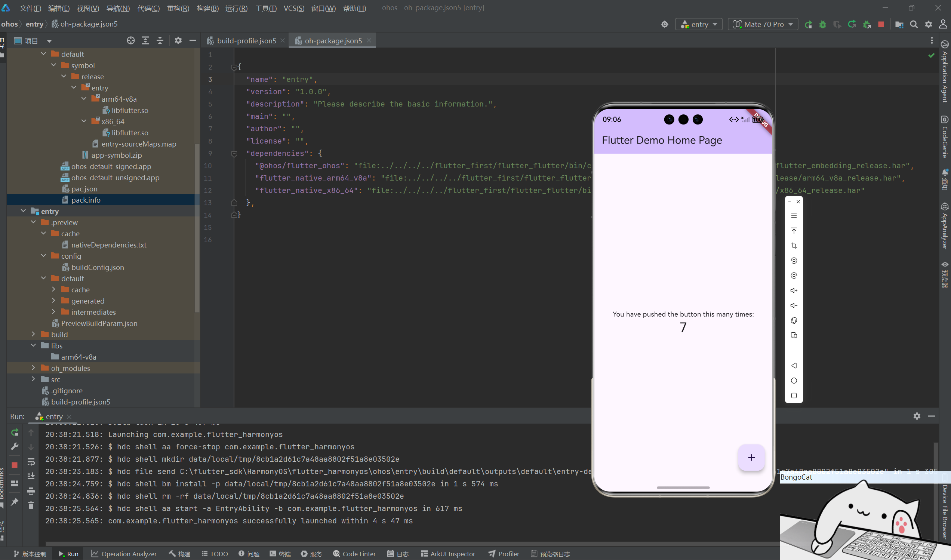Image resolution: width=951 pixels, height=560 pixels.
Task: Open the Mate 70 Pro device dropdown
Action: tap(763, 25)
